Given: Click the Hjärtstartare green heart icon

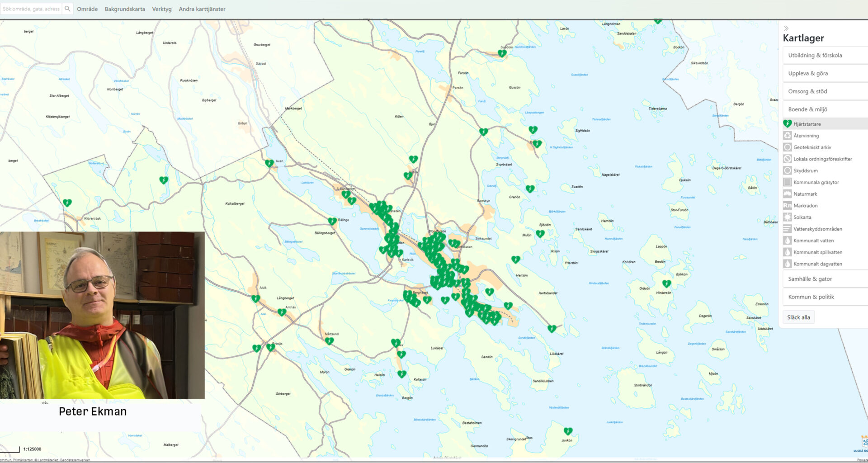Looking at the screenshot, I should (788, 123).
